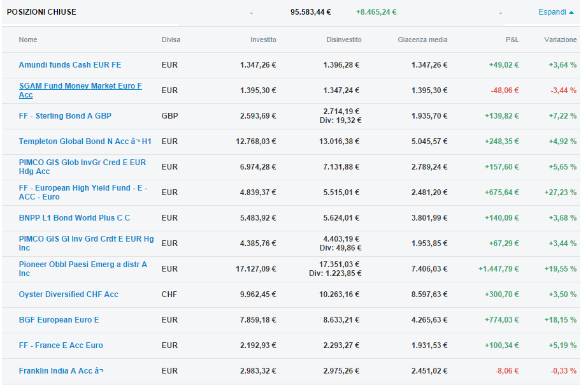Open SGAM Fund Money Market Euro F Acc
This screenshot has width=588, height=385.
pos(81,91)
